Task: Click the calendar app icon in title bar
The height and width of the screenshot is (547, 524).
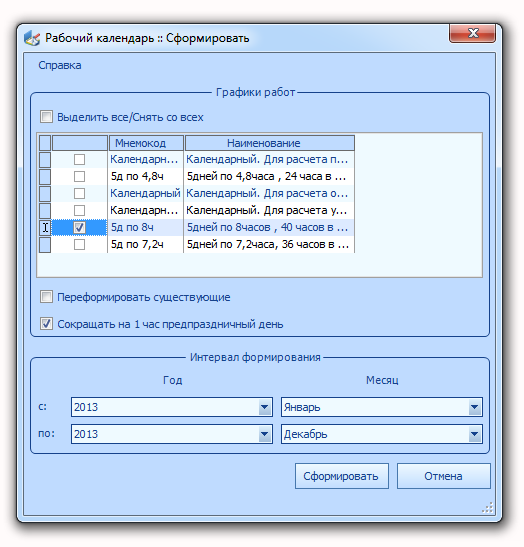Action: point(32,38)
